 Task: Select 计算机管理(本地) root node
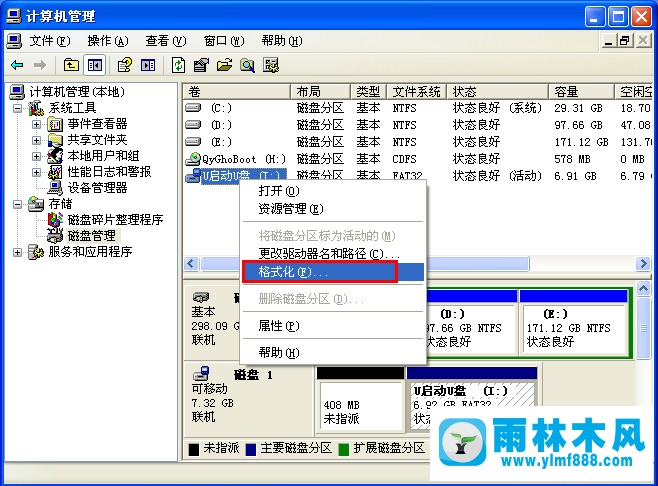click(x=77, y=92)
